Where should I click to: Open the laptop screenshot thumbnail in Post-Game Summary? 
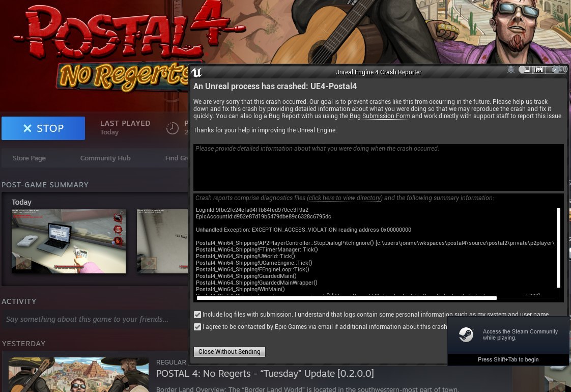69,241
